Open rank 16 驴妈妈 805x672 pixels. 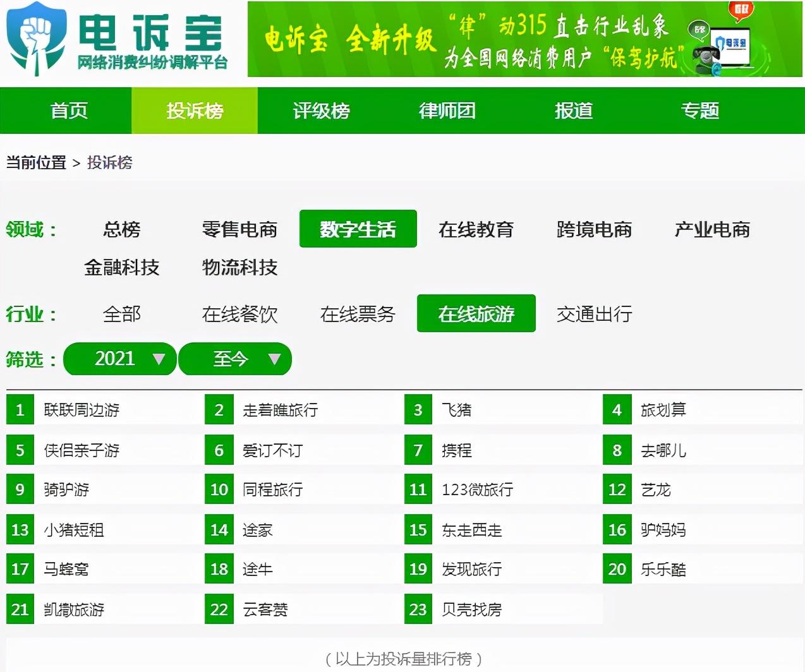point(701,529)
